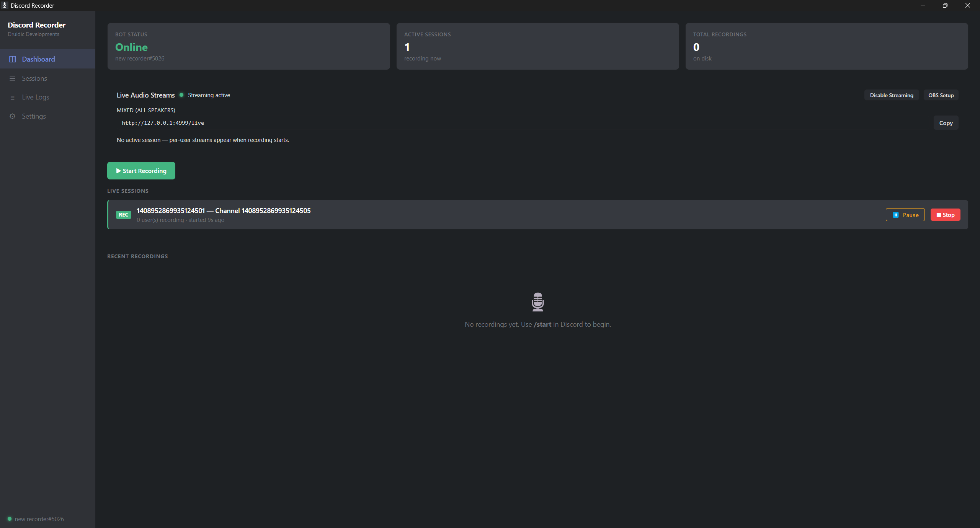980x528 pixels.
Task: Open the OBS Setup dialog
Action: 941,95
